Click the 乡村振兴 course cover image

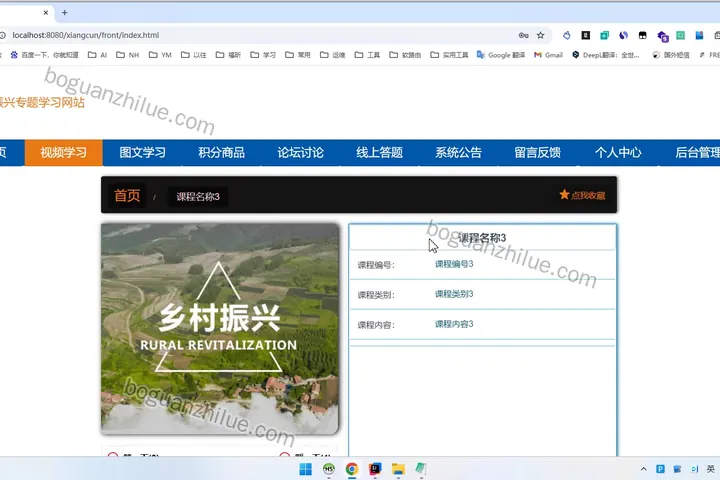click(219, 329)
